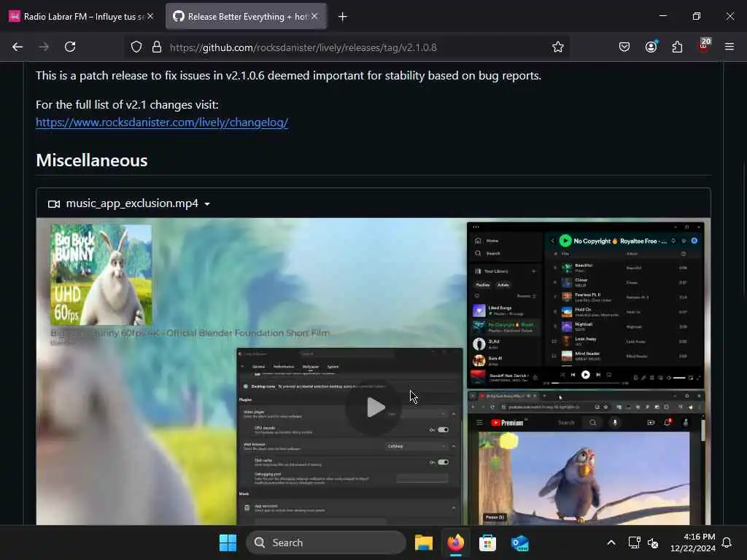Open File Explorer from the taskbar
The image size is (747, 560).
[x=424, y=542]
